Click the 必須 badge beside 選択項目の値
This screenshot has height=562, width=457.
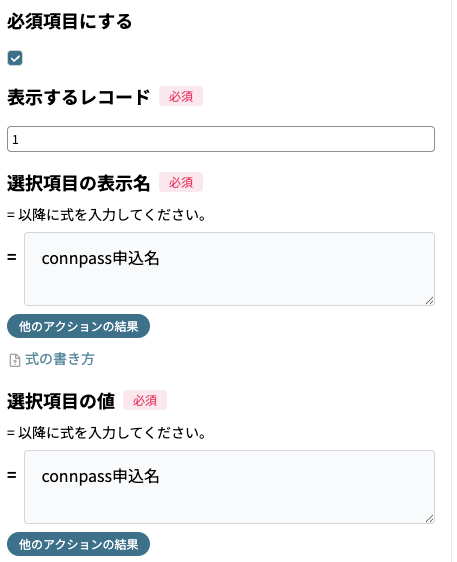coord(145,400)
